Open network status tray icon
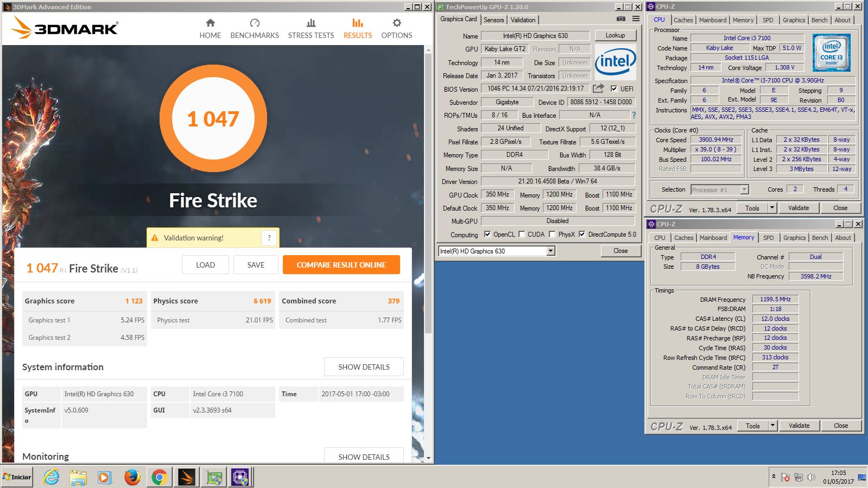Screen dimensions: 868x488 pos(799,477)
